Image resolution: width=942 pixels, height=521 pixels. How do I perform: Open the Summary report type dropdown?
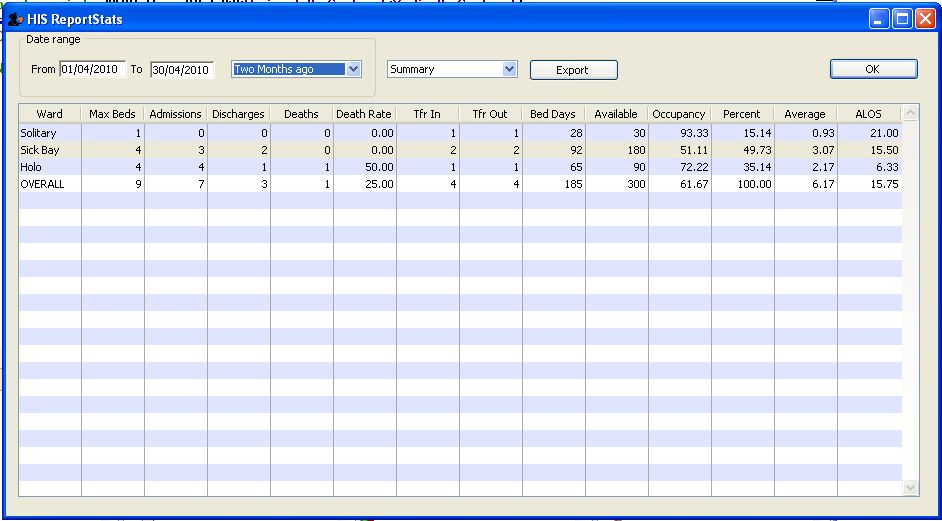click(509, 69)
